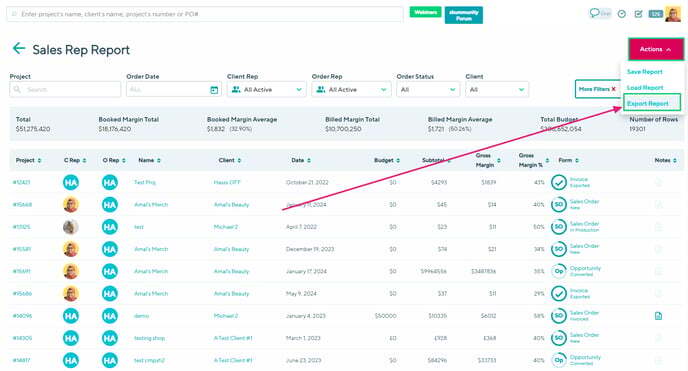
Task: Open the Order Status dropdown
Action: [428, 89]
